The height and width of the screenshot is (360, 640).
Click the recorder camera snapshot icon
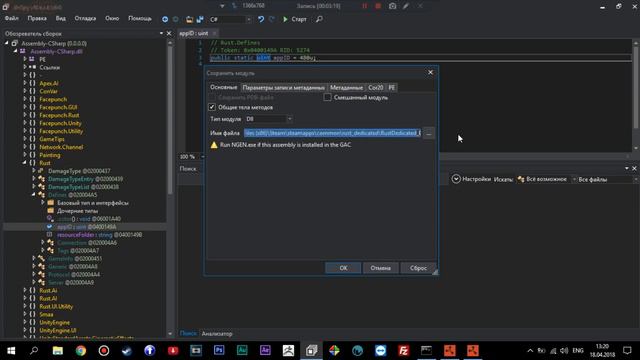[392, 6]
